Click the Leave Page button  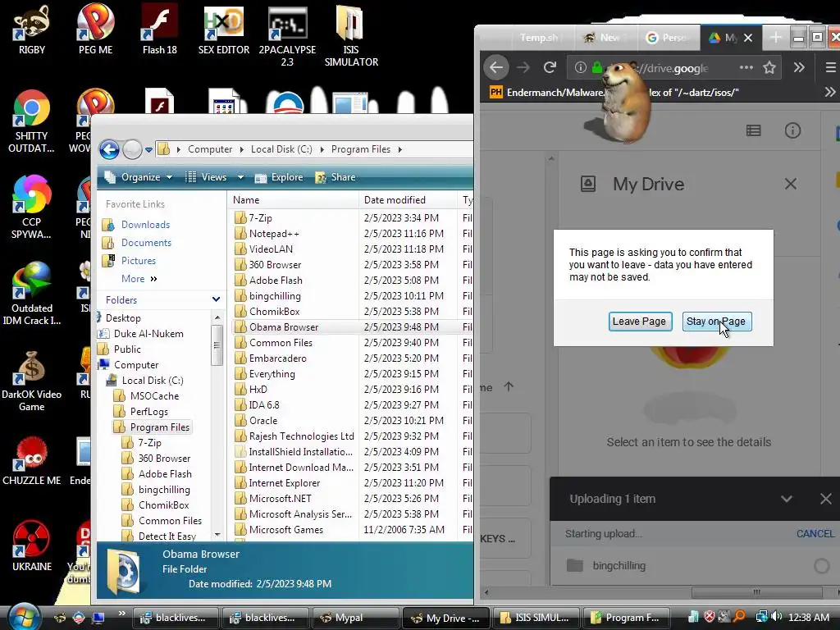(x=640, y=322)
